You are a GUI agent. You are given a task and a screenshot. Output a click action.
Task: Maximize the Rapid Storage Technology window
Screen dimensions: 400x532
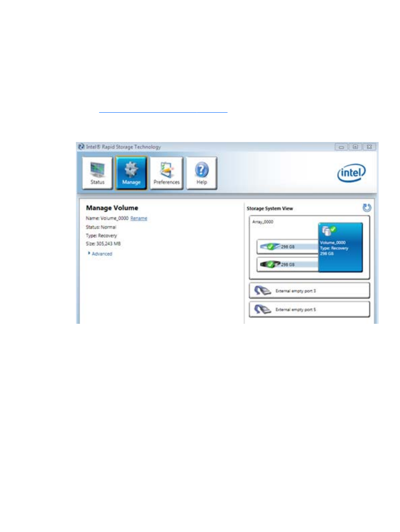coord(355,147)
